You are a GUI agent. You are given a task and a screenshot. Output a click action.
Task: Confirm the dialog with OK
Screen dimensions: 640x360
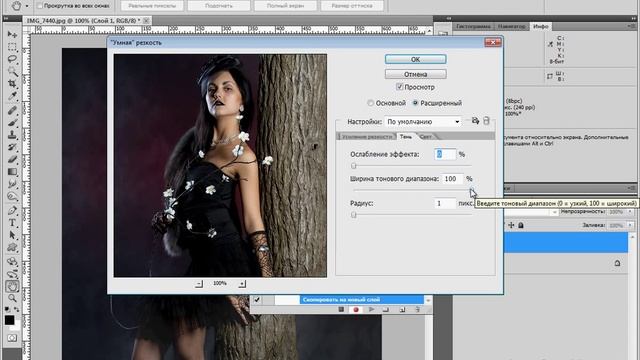416,59
